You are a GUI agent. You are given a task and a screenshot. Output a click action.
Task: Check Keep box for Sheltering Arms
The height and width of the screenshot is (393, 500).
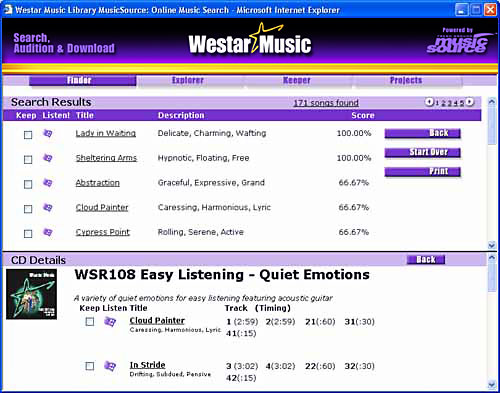click(28, 160)
